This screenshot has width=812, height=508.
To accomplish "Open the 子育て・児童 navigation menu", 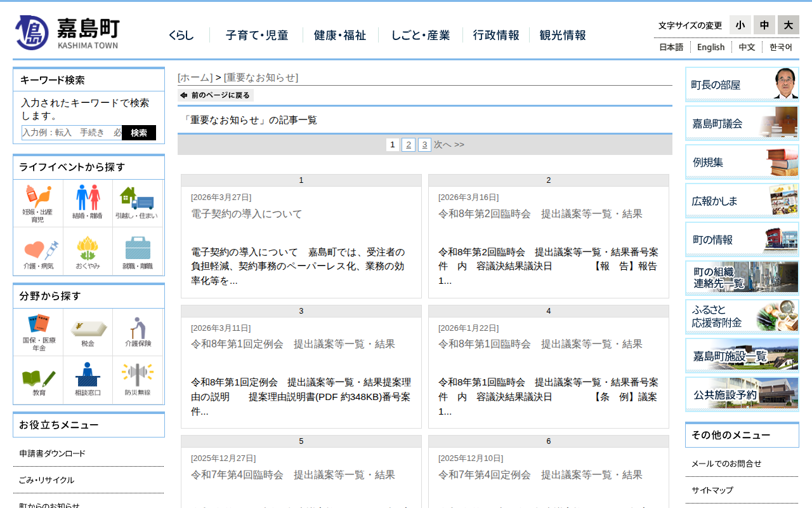I will 256,36.
